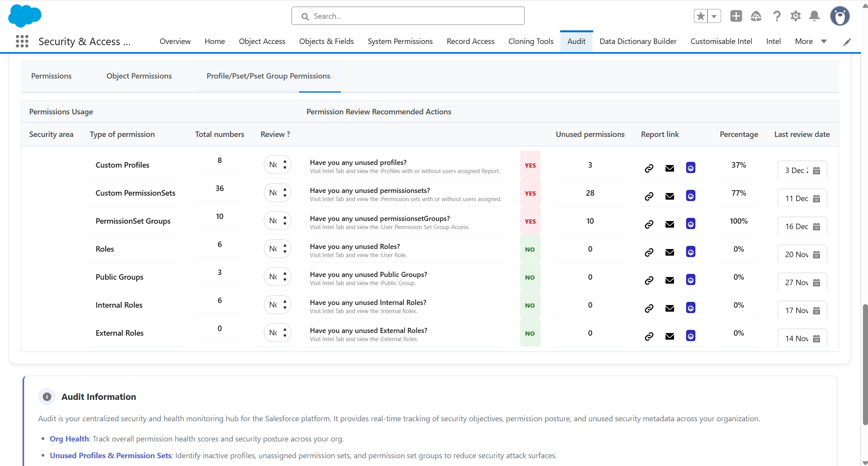Open the Data Dictionary Builder tab
The image size is (868, 466).
(x=638, y=41)
